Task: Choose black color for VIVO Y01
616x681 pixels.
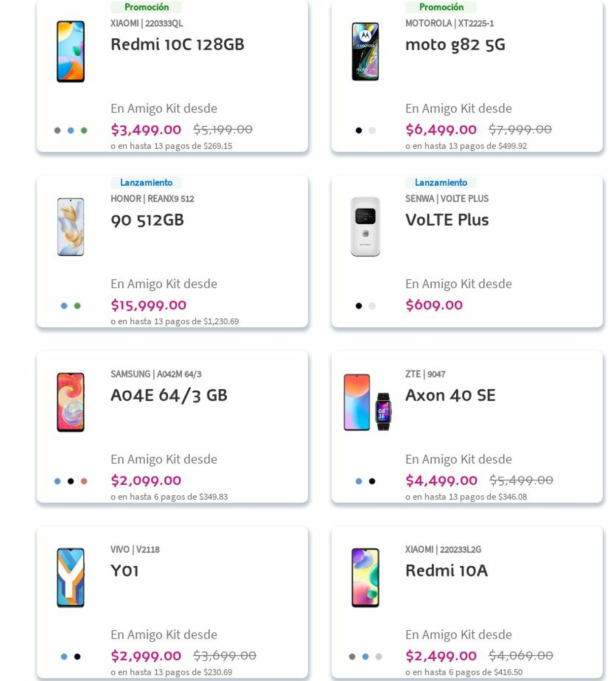Action: 77,656
